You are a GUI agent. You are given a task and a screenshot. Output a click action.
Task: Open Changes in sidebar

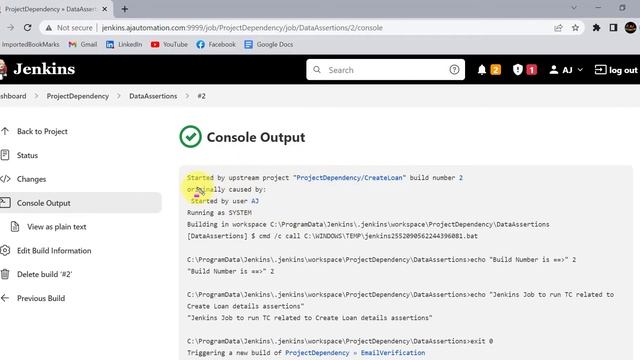point(31,179)
